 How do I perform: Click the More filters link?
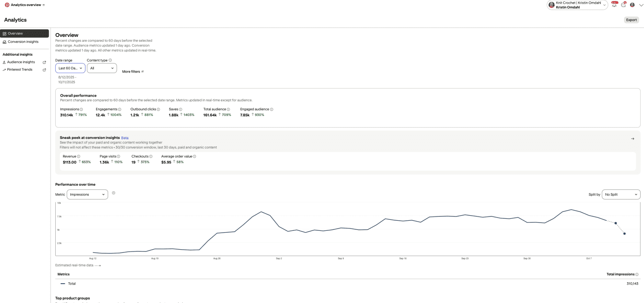133,72
